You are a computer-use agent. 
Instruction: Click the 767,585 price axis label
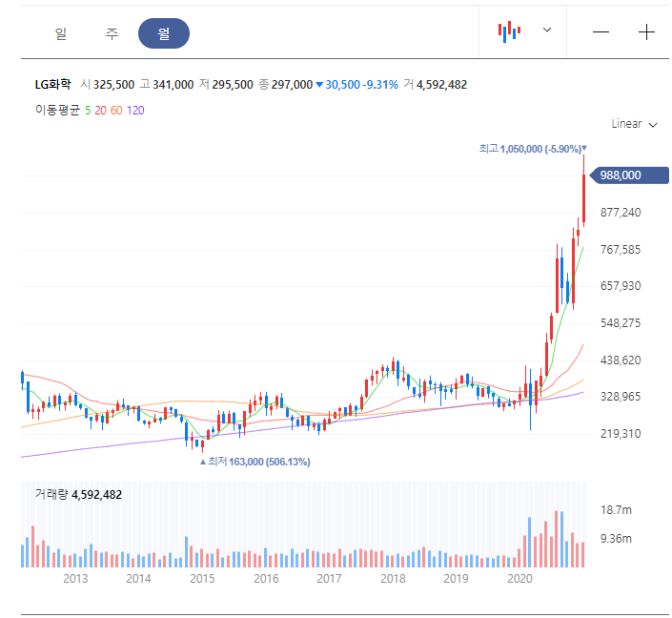point(621,250)
